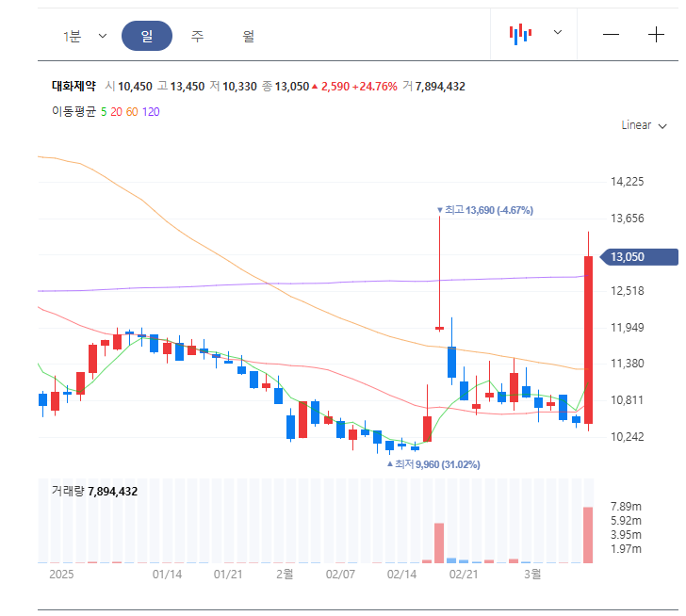Click the 대화제약 stock name
Viewport: 686px width, 616px height.
coord(73,86)
